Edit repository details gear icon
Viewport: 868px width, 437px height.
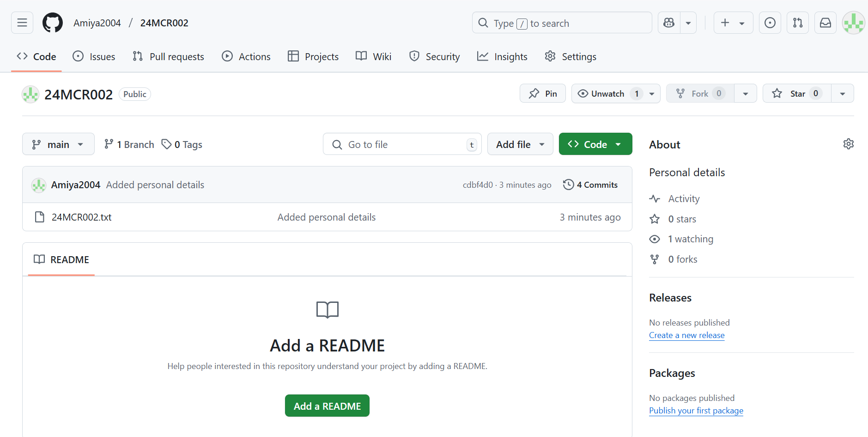[x=849, y=144]
